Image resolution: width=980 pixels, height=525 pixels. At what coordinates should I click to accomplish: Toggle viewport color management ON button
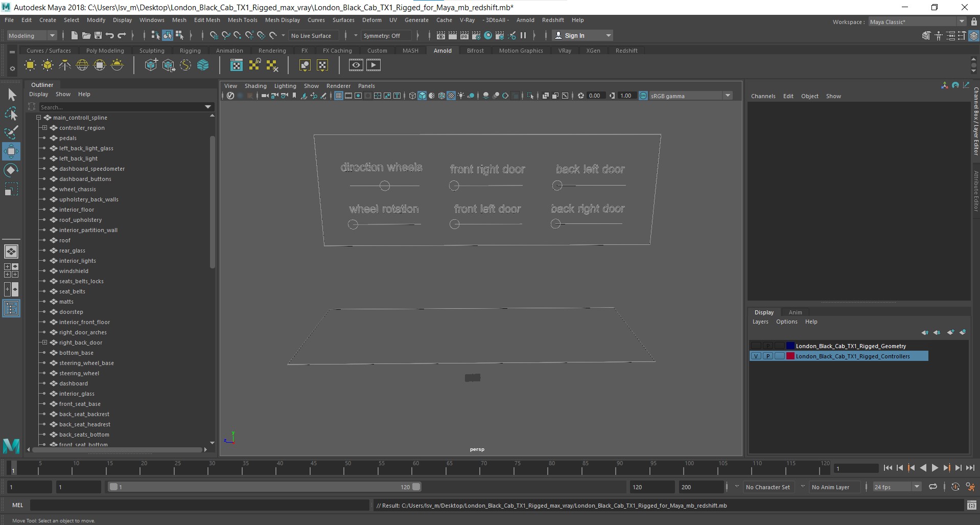(643, 96)
